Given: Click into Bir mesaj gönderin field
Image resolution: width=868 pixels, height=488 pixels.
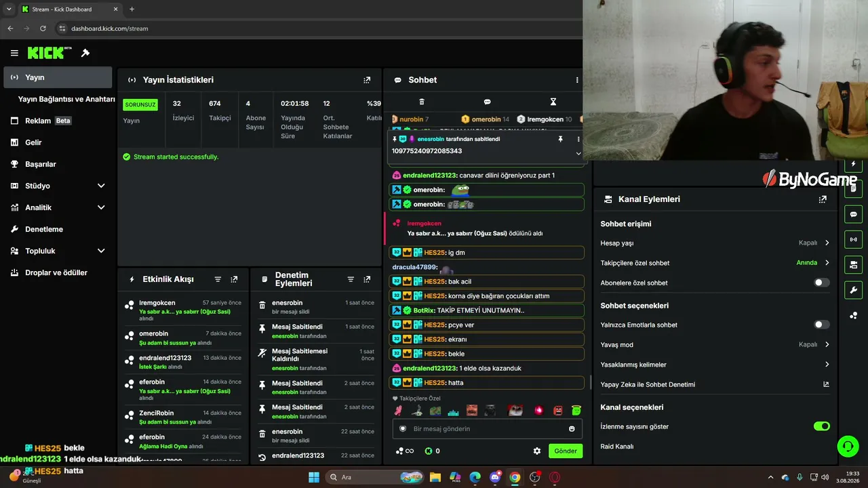Looking at the screenshot, I should (x=488, y=429).
